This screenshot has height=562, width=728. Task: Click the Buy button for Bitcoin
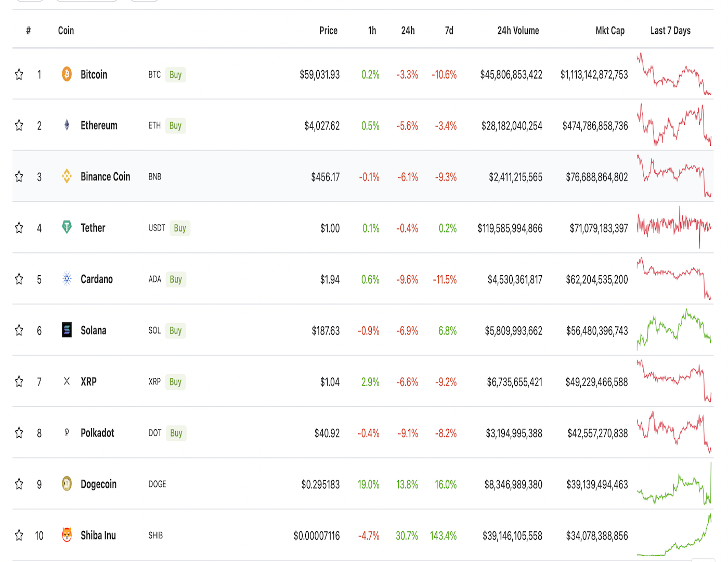coord(175,74)
